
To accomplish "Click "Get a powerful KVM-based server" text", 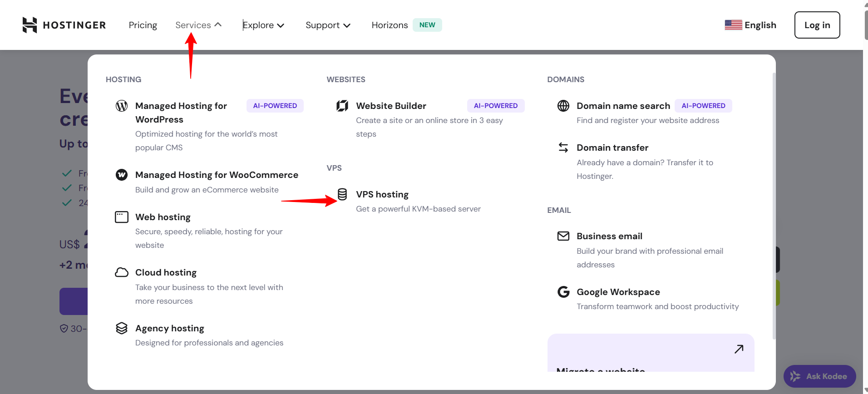I will 418,209.
